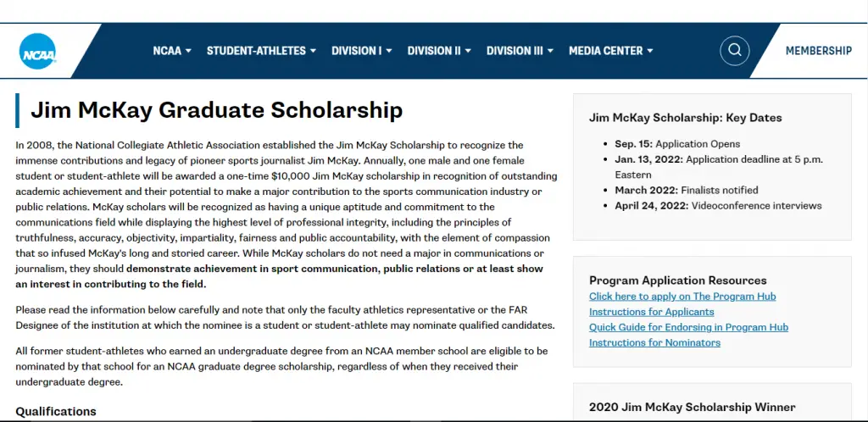This screenshot has height=422, width=868.
Task: Open Quick Guide for Endorsing link
Action: click(688, 327)
